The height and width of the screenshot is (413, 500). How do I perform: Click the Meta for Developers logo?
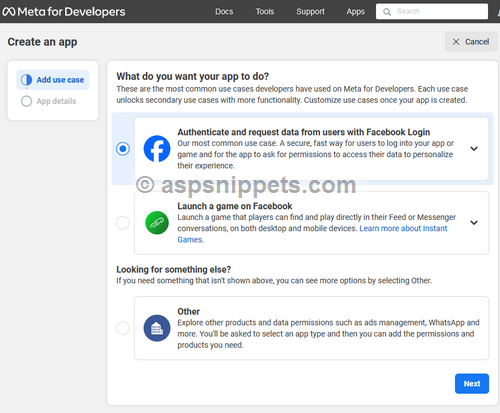click(64, 12)
